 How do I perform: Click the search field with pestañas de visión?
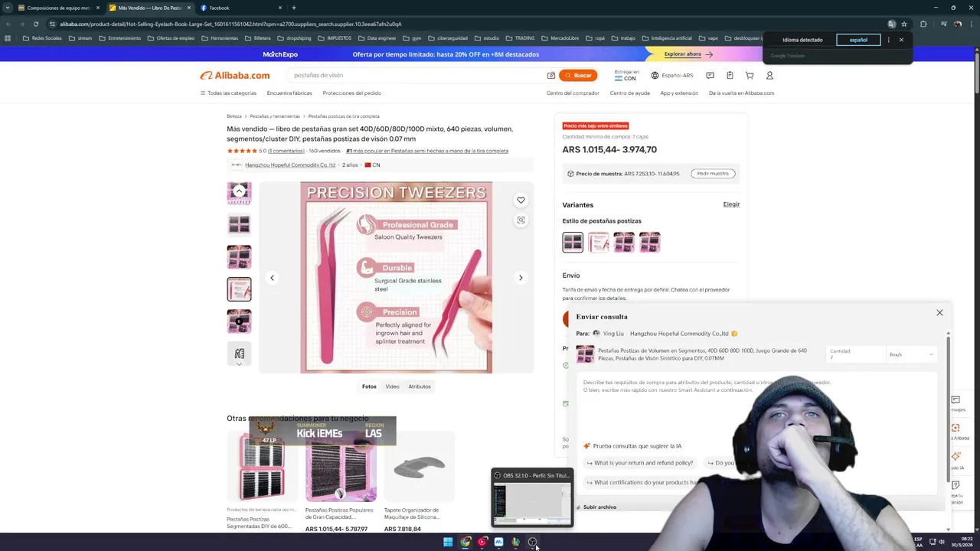pyautogui.click(x=417, y=75)
